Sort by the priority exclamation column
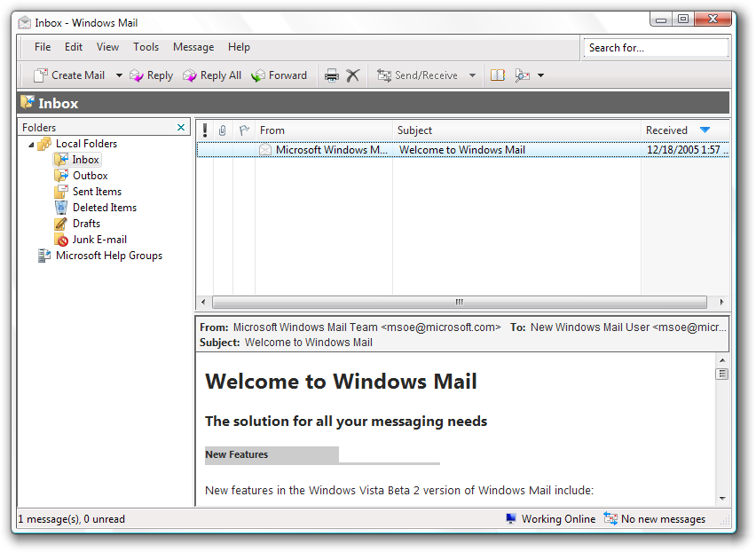Image resolution: width=756 pixels, height=552 pixels. click(x=205, y=130)
